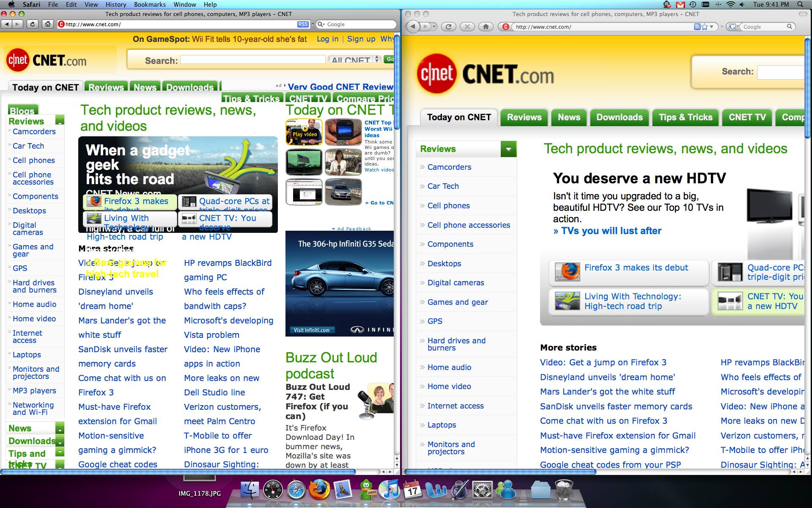Expand the News section in the left sidebar
Screen dimensions: 812x508
[x=60, y=428]
